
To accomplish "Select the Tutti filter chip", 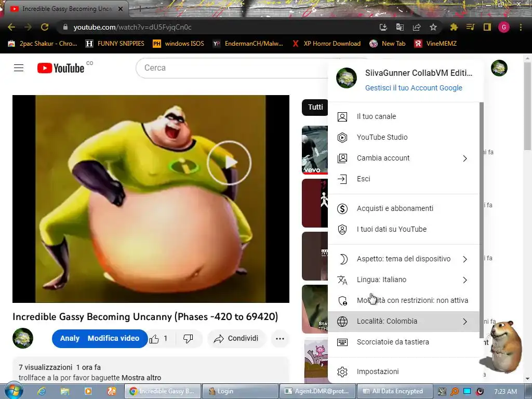I will coord(315,107).
